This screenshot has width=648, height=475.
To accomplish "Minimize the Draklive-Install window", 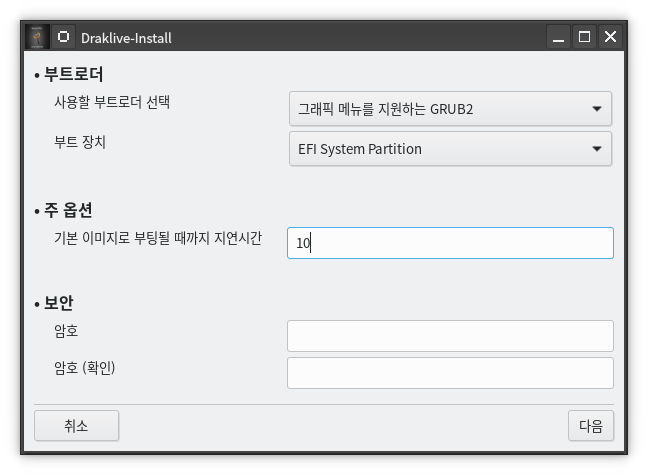I will (558, 37).
